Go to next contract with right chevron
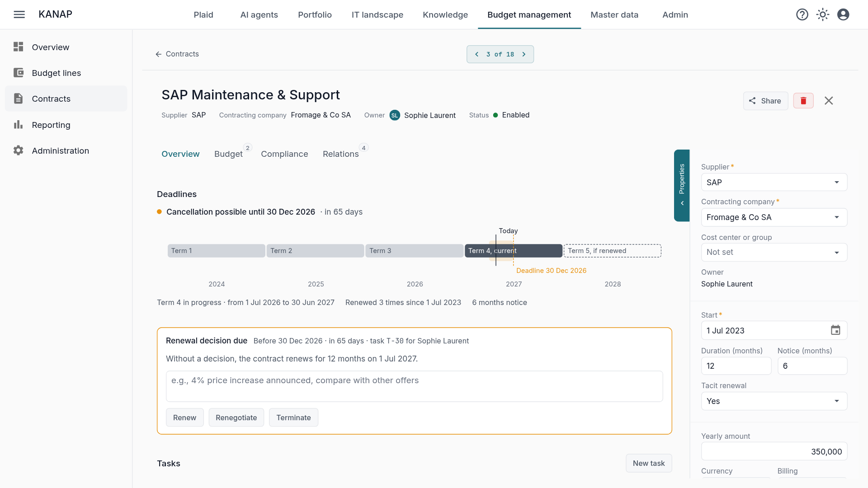 coord(524,54)
